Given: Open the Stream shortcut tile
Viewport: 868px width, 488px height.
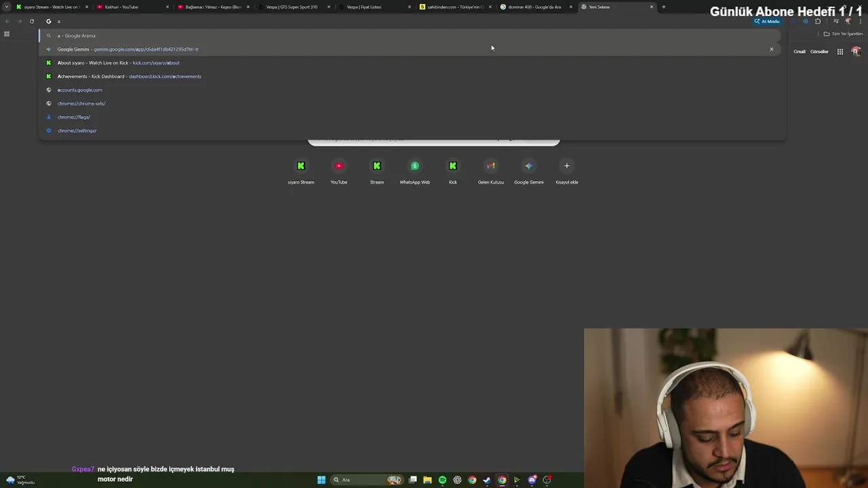Looking at the screenshot, I should tap(377, 171).
